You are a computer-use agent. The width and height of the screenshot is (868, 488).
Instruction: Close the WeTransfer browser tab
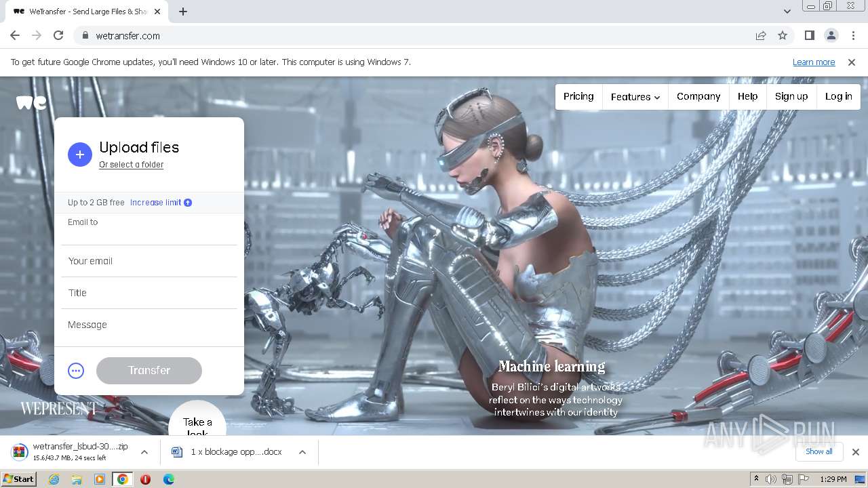[157, 12]
